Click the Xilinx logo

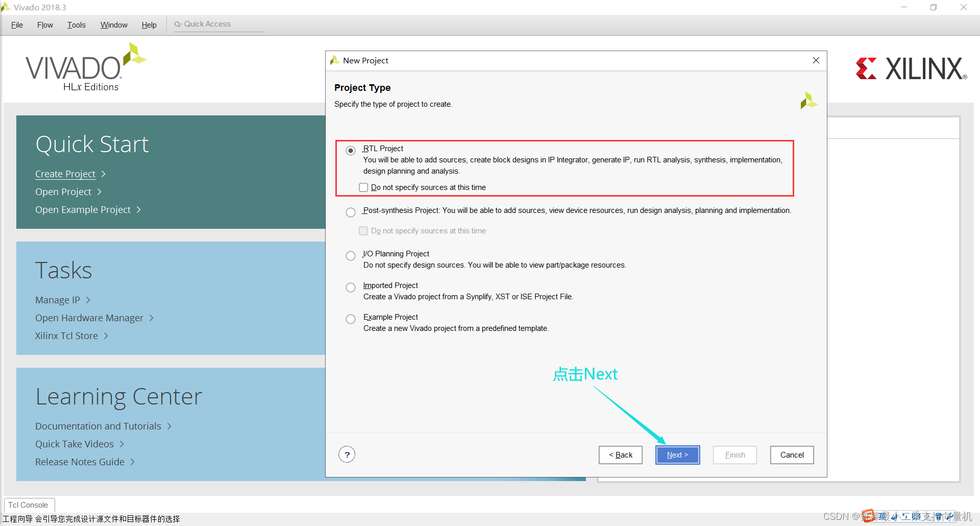pyautogui.click(x=912, y=68)
